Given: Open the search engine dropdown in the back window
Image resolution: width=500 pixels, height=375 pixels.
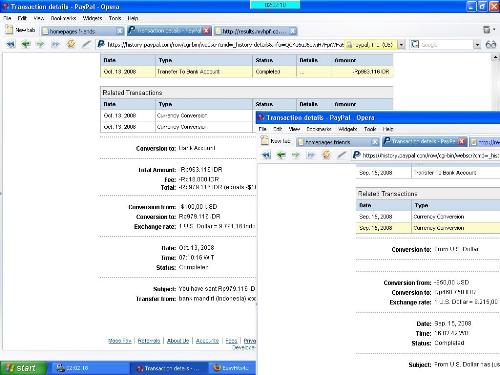Looking at the screenshot, I should click(x=477, y=45).
